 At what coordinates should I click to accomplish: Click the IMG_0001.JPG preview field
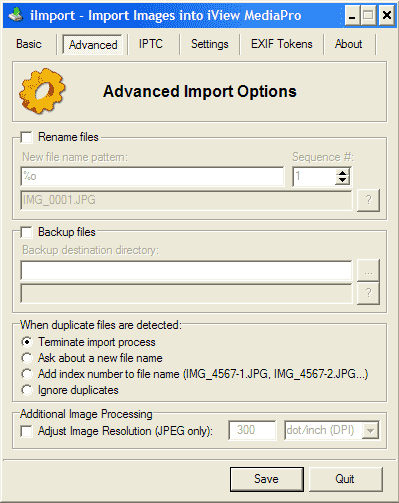pos(186,200)
